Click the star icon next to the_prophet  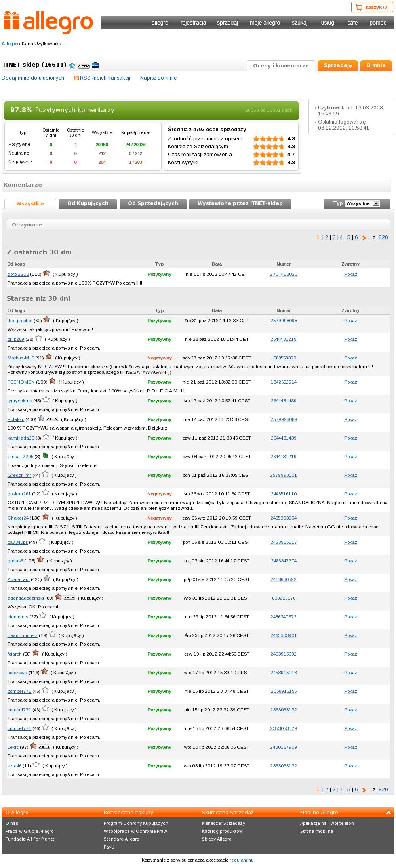tap(47, 319)
